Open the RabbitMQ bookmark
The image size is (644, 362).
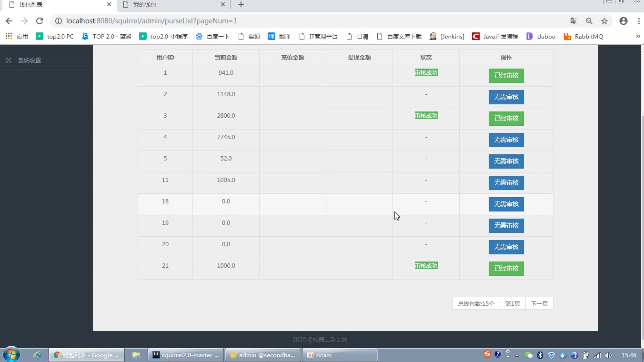pyautogui.click(x=584, y=36)
